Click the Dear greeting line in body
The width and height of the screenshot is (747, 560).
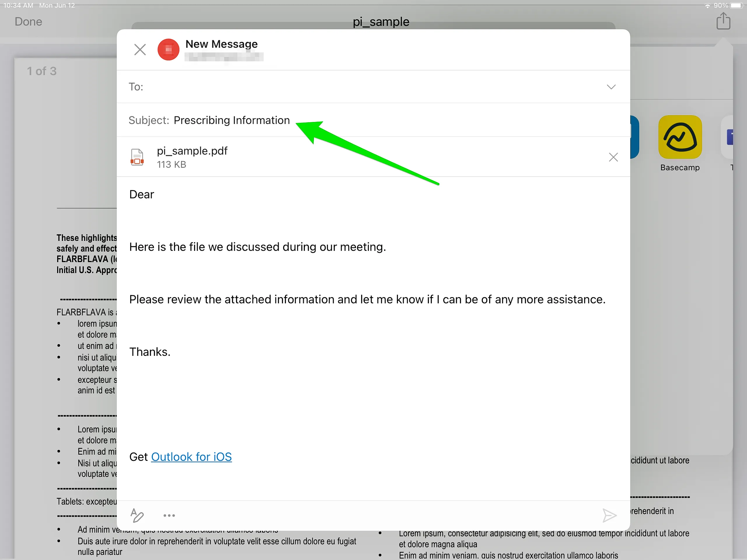pos(142,195)
